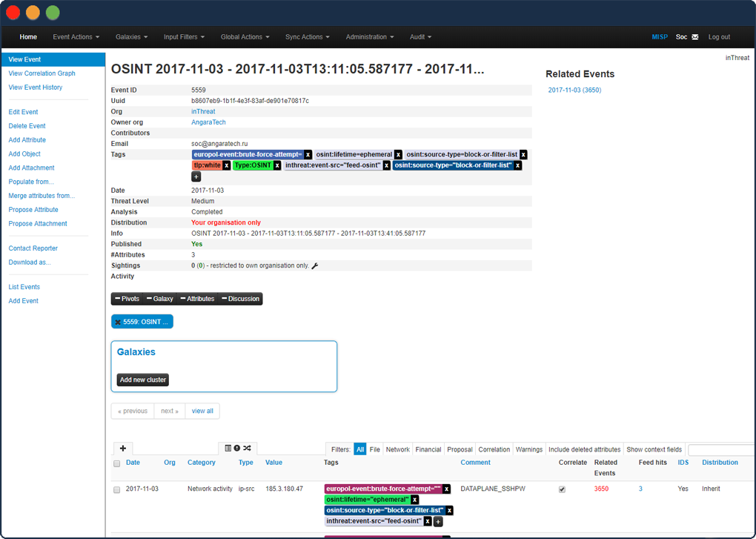Screen dimensions: 756x539
Task: Remove attribute's osint:source-type tag
Action: (449, 511)
